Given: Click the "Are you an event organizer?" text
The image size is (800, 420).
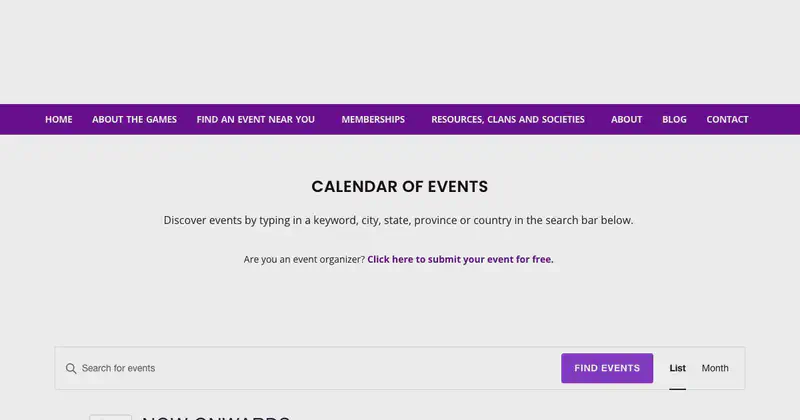Looking at the screenshot, I should click(x=304, y=259).
